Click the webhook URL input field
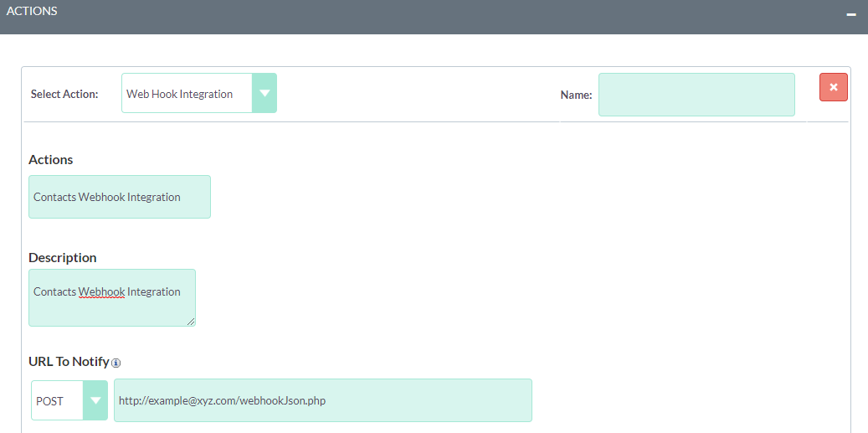This screenshot has height=433, width=868. 323,400
